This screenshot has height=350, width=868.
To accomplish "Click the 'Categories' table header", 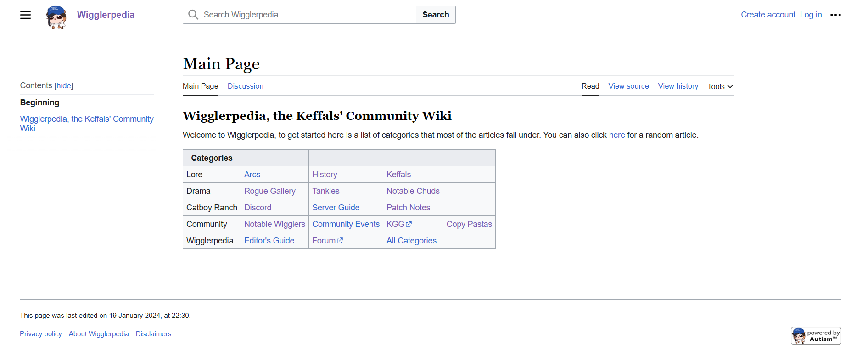I will click(x=212, y=158).
